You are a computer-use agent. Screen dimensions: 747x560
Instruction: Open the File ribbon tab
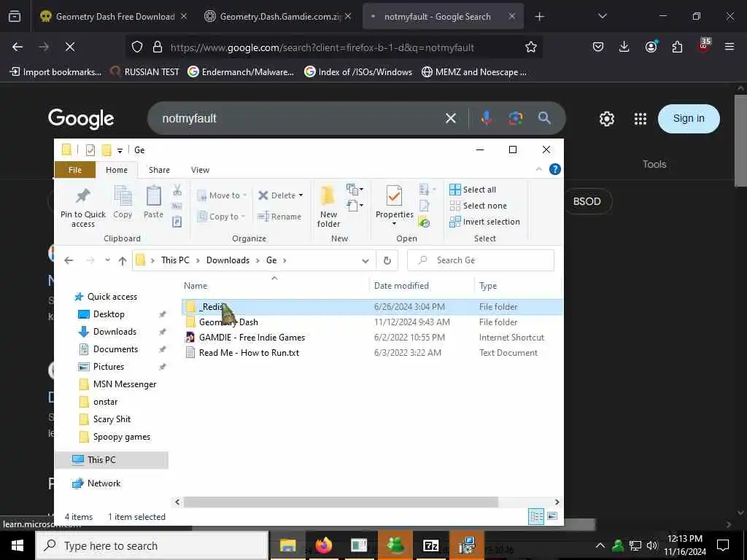point(75,170)
